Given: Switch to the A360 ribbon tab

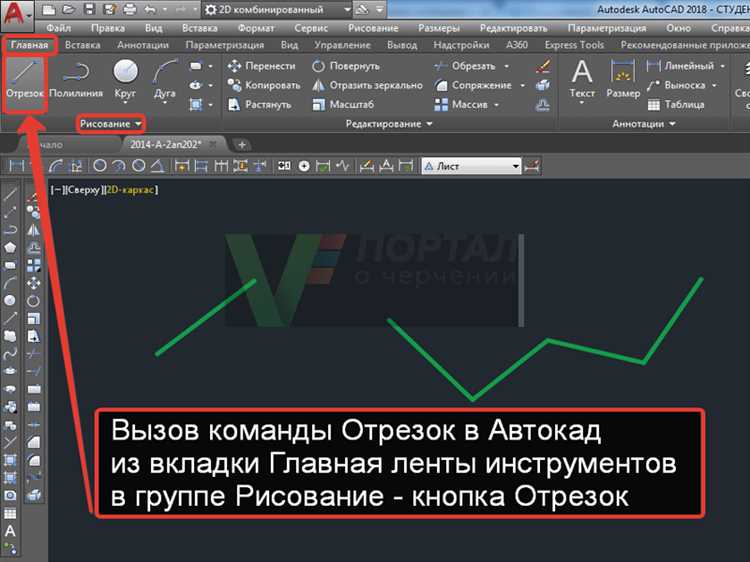Looking at the screenshot, I should click(517, 45).
